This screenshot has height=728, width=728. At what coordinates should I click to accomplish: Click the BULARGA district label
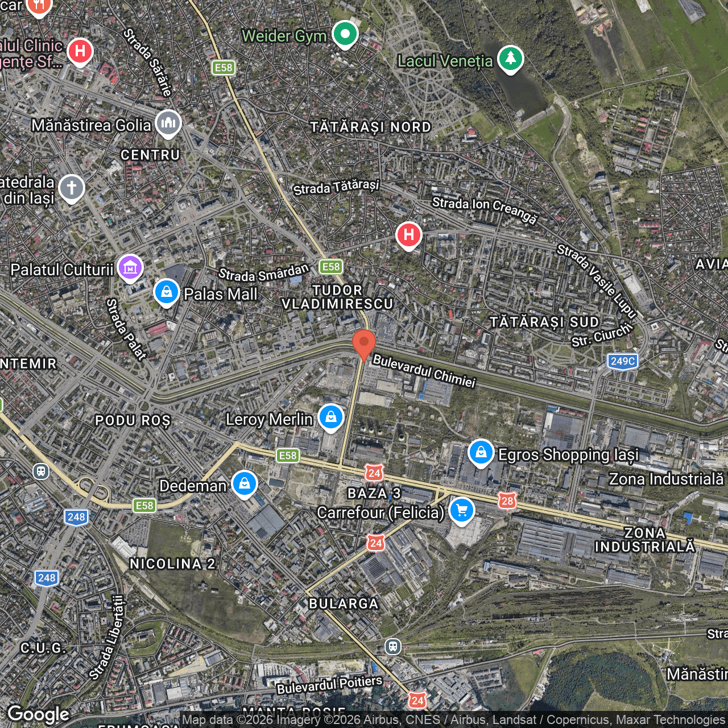[x=344, y=603]
